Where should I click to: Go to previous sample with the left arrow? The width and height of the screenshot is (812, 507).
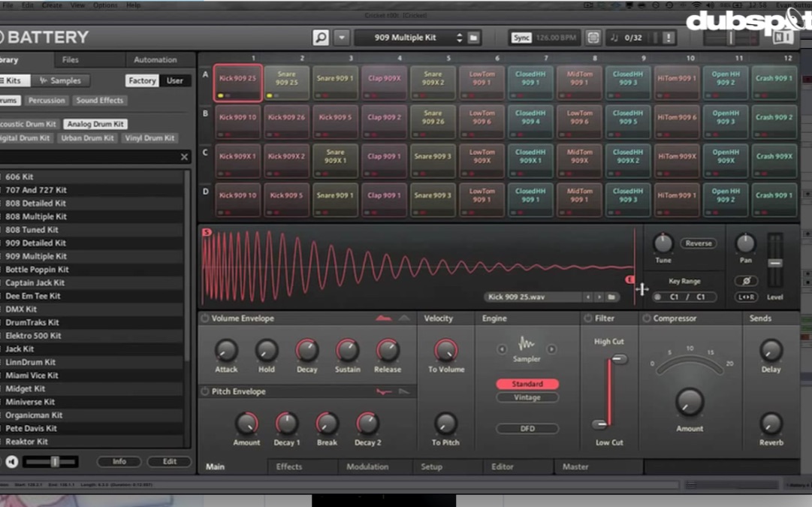pyautogui.click(x=588, y=297)
